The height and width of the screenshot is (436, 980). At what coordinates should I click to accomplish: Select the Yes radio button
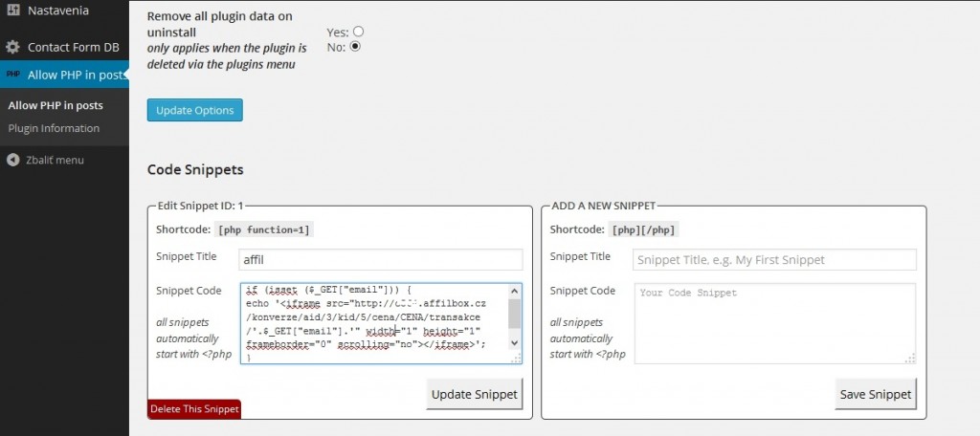(358, 32)
